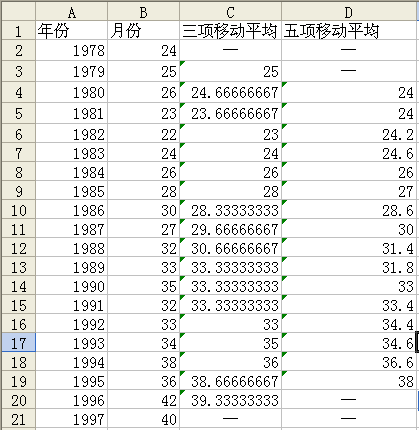Select year cell 1978
Screen dimensions: 419x430
pyautogui.click(x=72, y=51)
